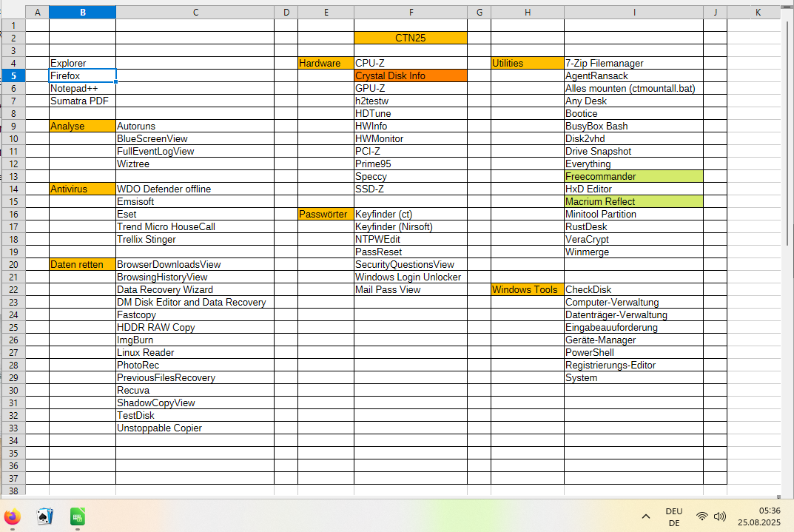Select the Windows Tools category cell

[x=528, y=289]
